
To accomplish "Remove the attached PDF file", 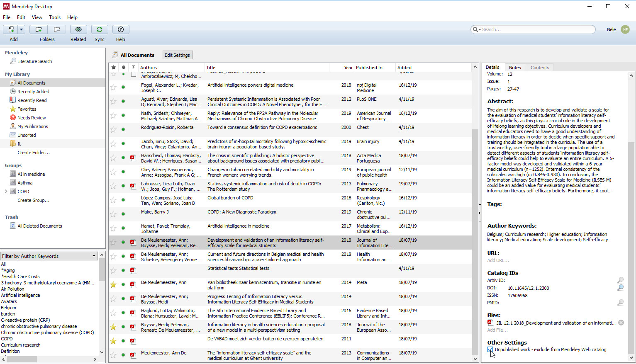I will 621,323.
